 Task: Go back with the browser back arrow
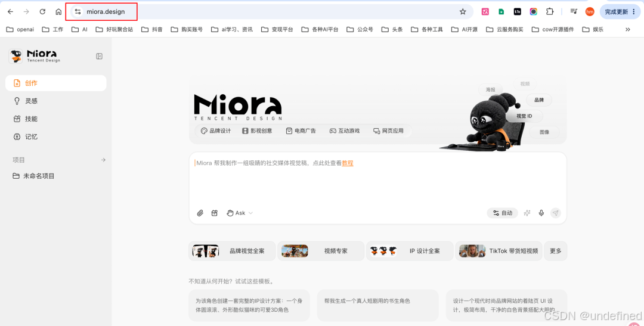pos(10,11)
